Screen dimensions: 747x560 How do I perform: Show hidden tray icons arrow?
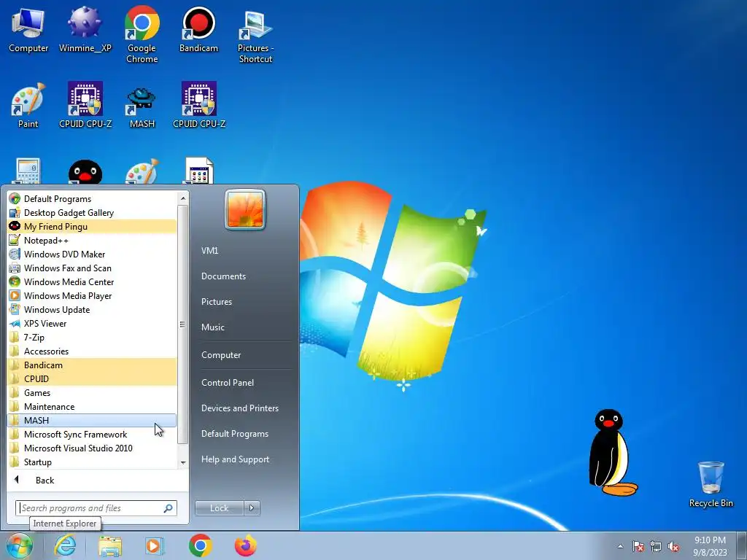tap(620, 546)
